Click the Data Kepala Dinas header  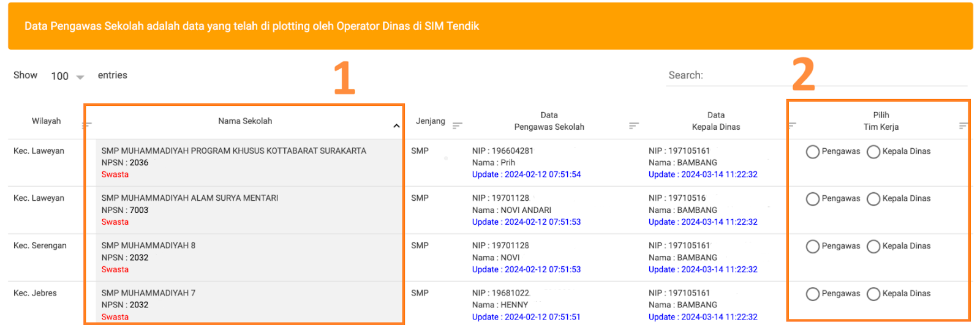[x=716, y=121]
